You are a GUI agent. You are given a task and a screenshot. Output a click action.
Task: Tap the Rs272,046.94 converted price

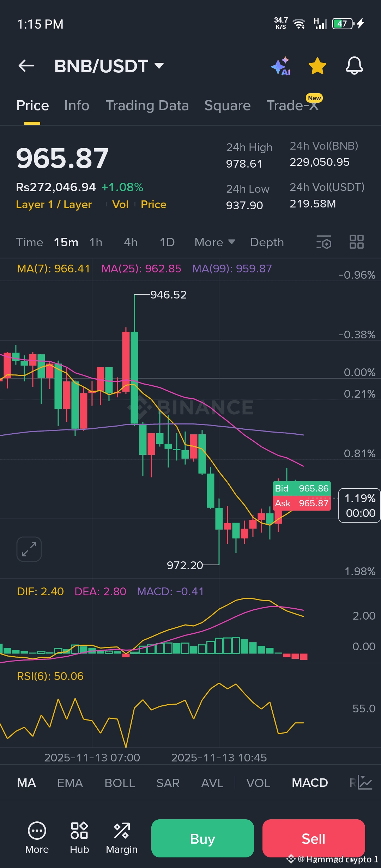[x=56, y=187]
